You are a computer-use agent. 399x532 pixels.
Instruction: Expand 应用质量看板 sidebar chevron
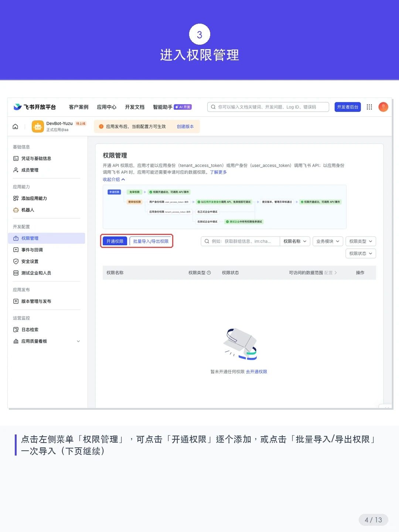coord(78,341)
